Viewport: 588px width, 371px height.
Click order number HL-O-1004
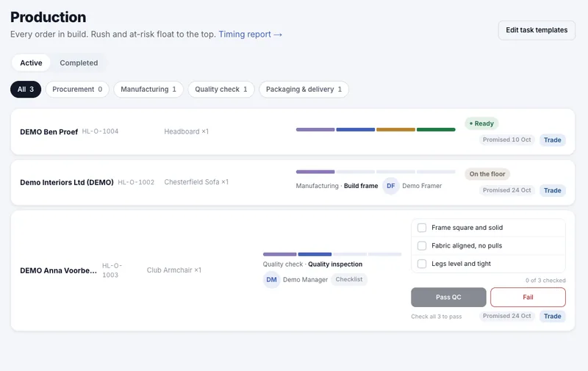(100, 132)
